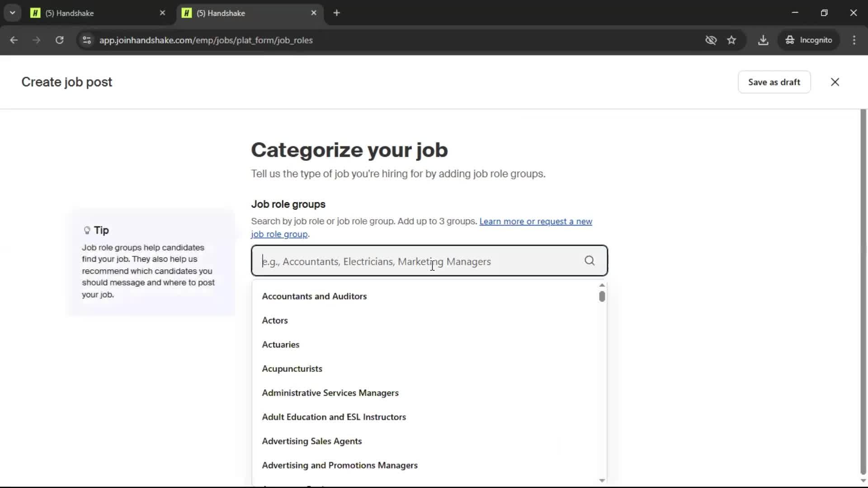This screenshot has height=488, width=868.
Task: Choose Actuaries job role group
Action: click(429, 344)
